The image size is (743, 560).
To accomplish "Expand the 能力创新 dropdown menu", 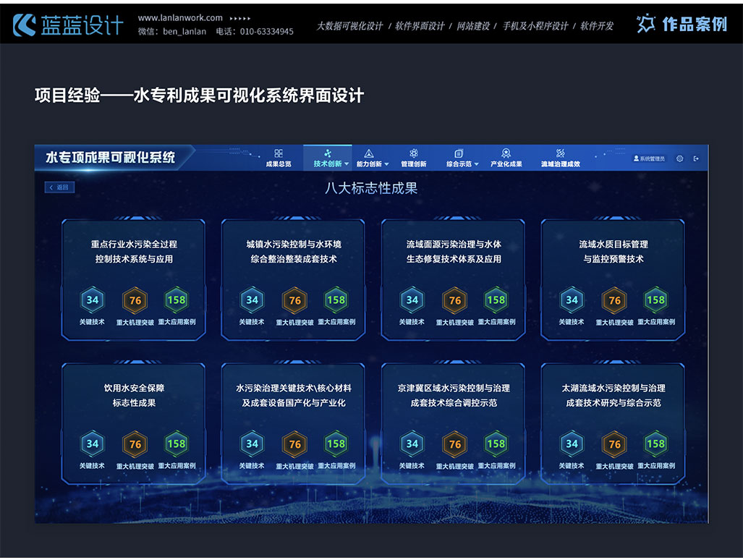I will click(386, 164).
